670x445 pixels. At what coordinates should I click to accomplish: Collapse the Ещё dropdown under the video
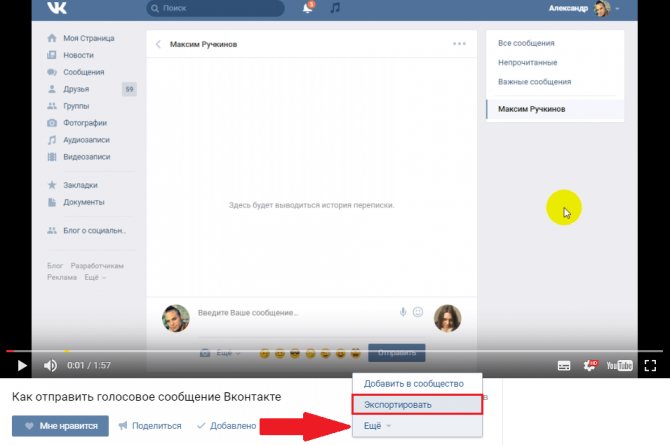[377, 426]
